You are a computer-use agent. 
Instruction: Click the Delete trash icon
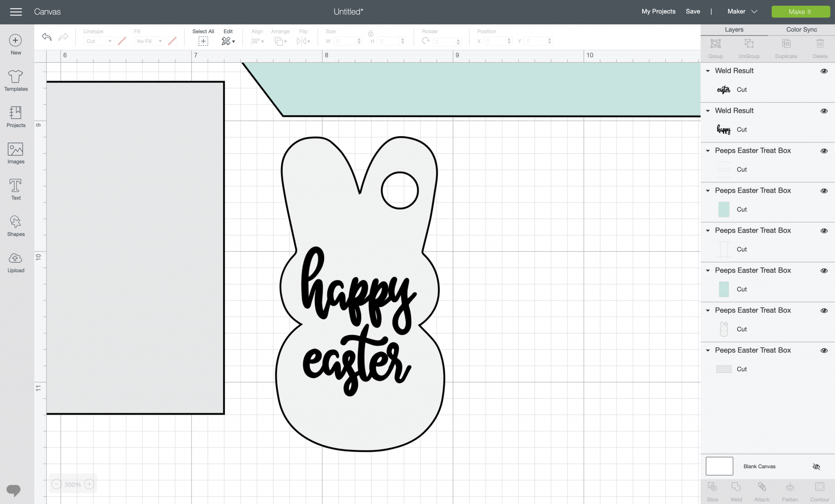pos(820,44)
